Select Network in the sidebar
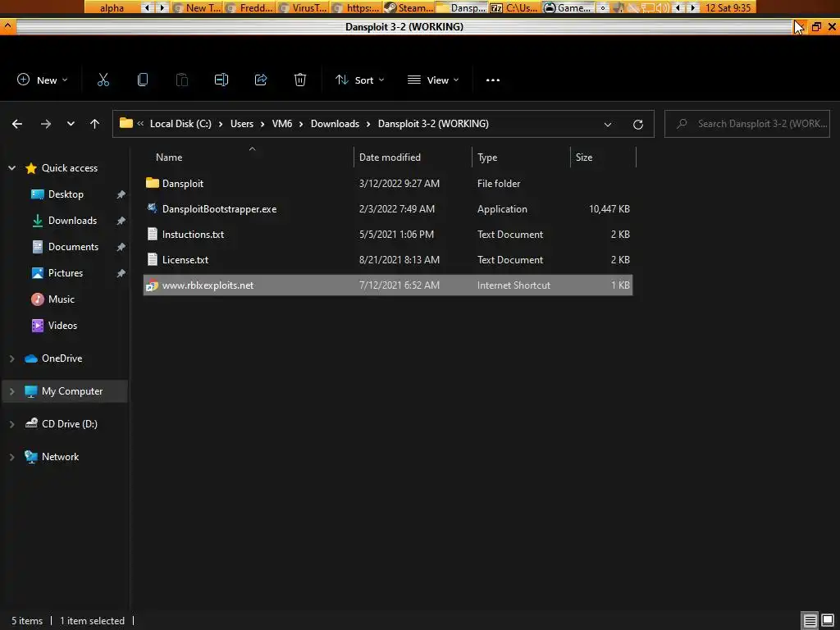The height and width of the screenshot is (630, 840). coord(60,457)
